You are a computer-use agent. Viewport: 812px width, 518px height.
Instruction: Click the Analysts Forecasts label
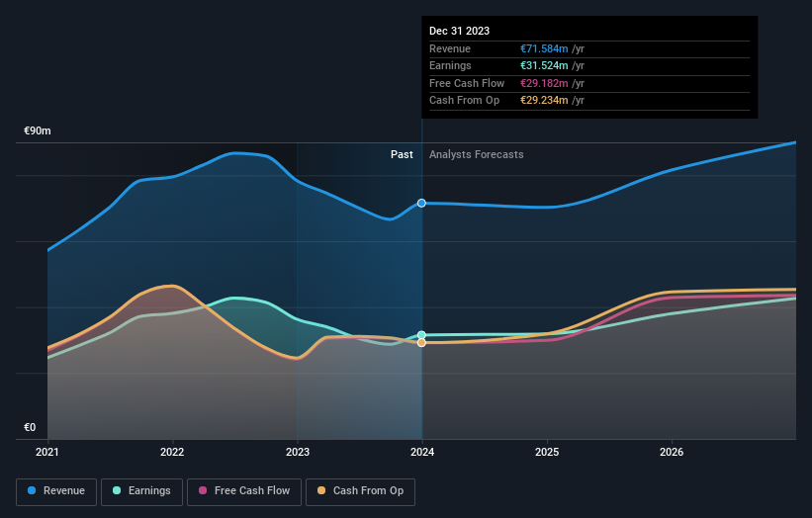477,155
